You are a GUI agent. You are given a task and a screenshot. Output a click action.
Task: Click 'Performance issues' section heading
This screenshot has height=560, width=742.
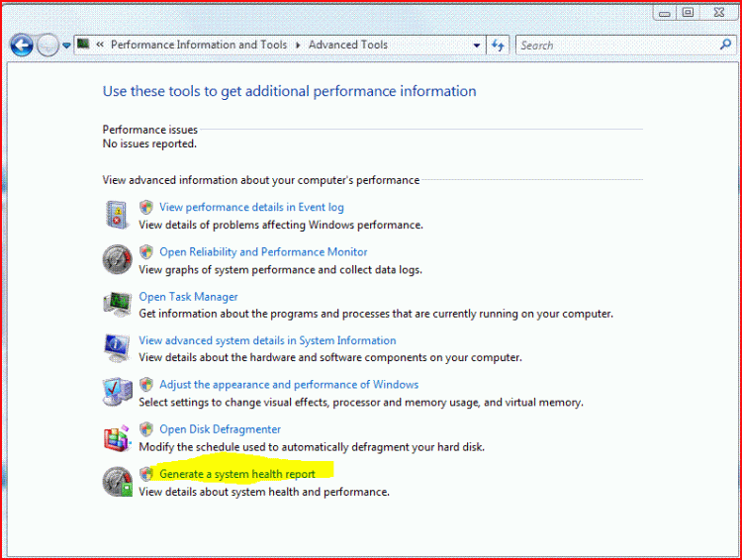150,130
